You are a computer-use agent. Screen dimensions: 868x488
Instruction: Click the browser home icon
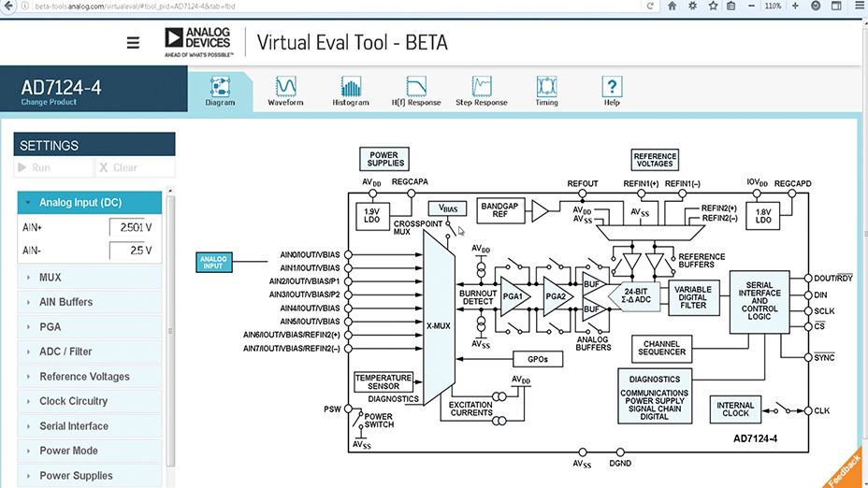tap(672, 7)
